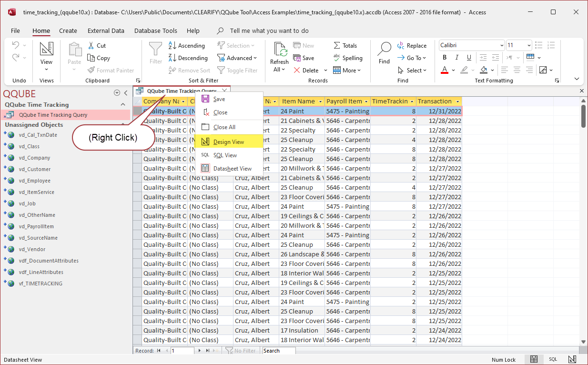Choose Datasheet View in context menu
The height and width of the screenshot is (365, 588).
229,168
